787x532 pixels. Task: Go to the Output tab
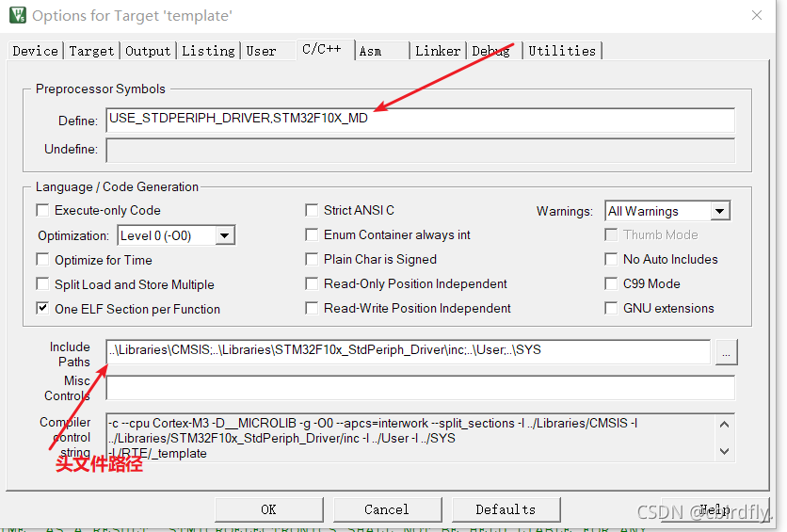[x=148, y=51]
